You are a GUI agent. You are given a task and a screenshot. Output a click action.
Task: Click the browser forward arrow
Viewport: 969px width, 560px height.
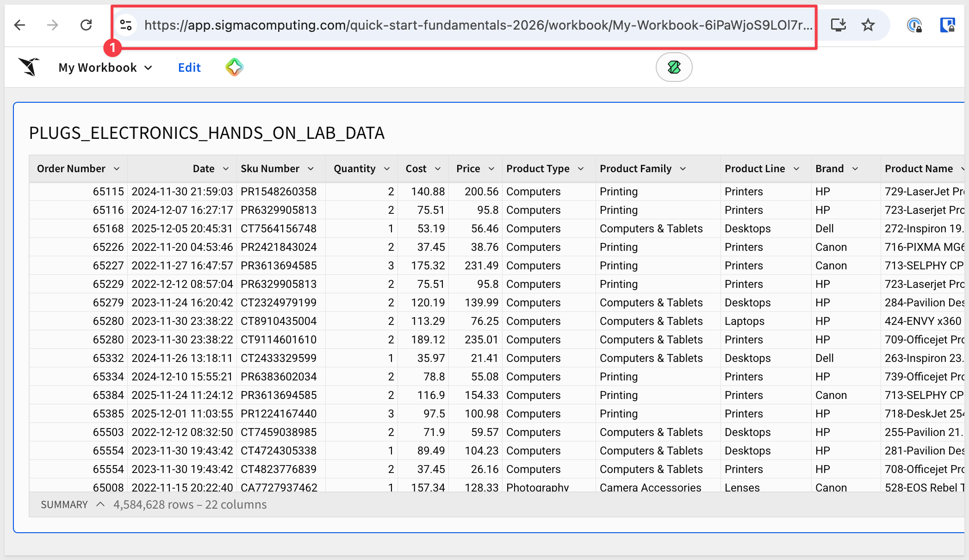pyautogui.click(x=53, y=25)
